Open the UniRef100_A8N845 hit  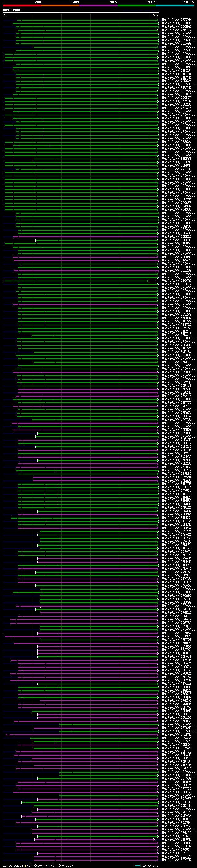[176, 335]
